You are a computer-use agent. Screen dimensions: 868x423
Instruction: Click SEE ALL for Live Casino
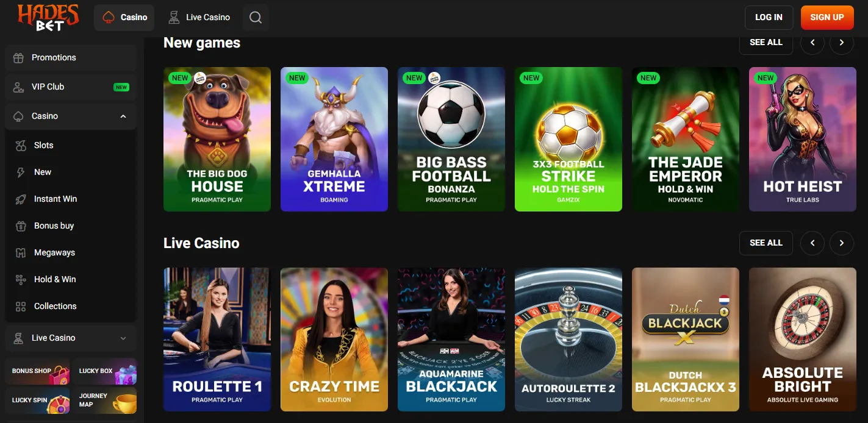[x=766, y=243]
